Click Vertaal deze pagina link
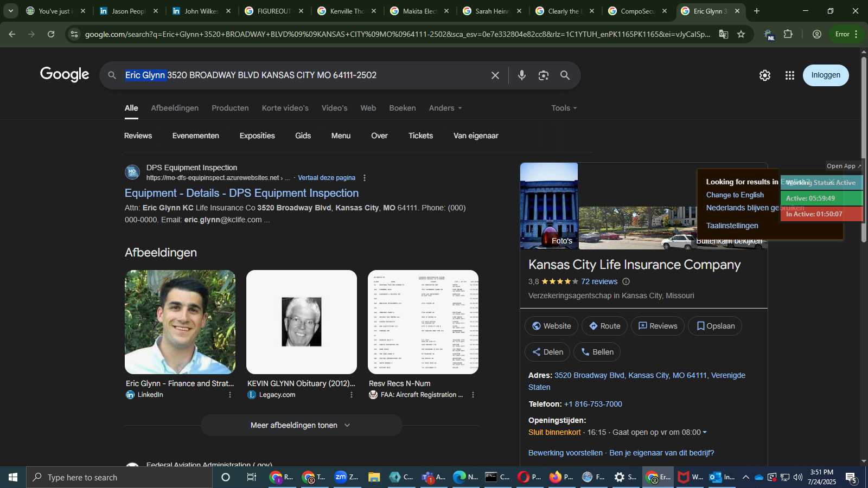This screenshot has height=488, width=868. (x=327, y=178)
